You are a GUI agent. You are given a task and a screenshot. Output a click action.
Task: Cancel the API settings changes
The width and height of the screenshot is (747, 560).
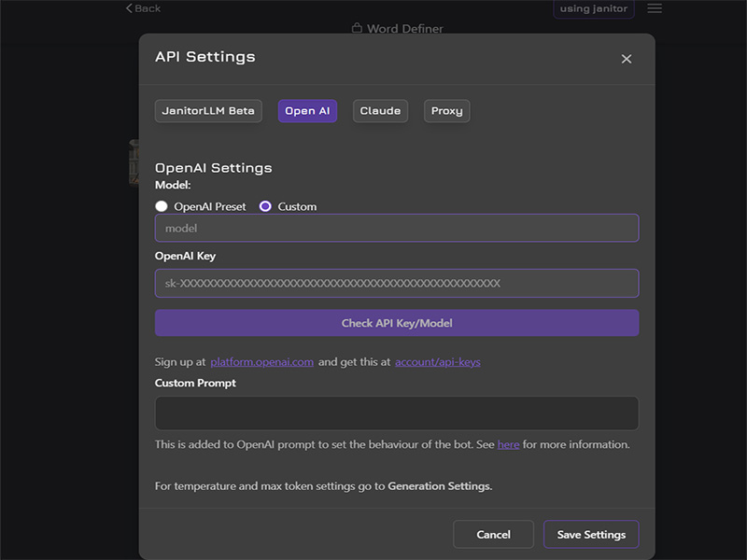point(493,534)
